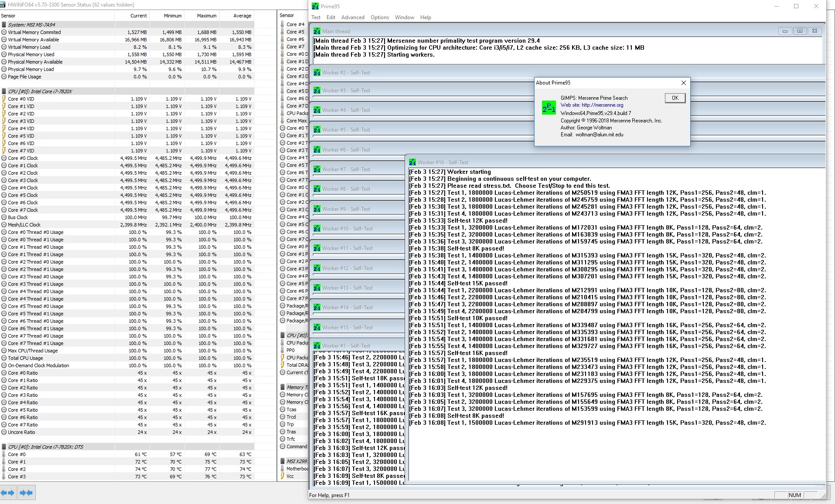Select the Core #3 Clock sensor row
The width and height of the screenshot is (835, 504).
pyautogui.click(x=126, y=180)
